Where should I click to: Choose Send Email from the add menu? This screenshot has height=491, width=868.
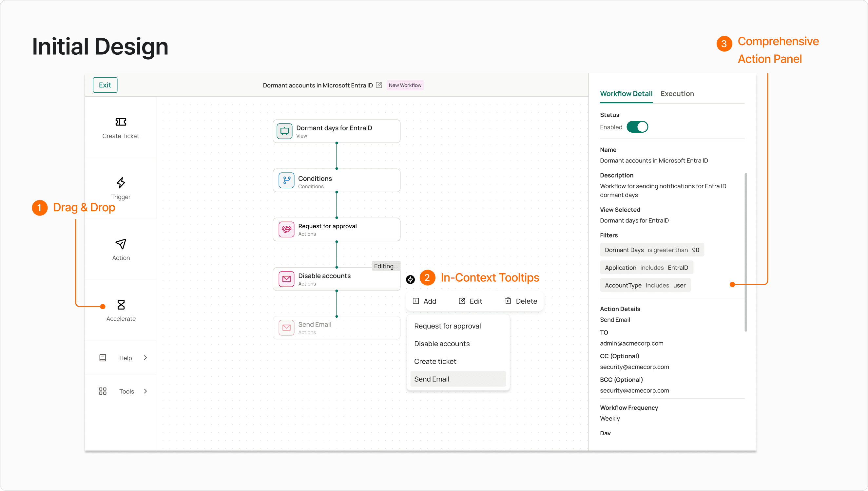[x=432, y=379]
